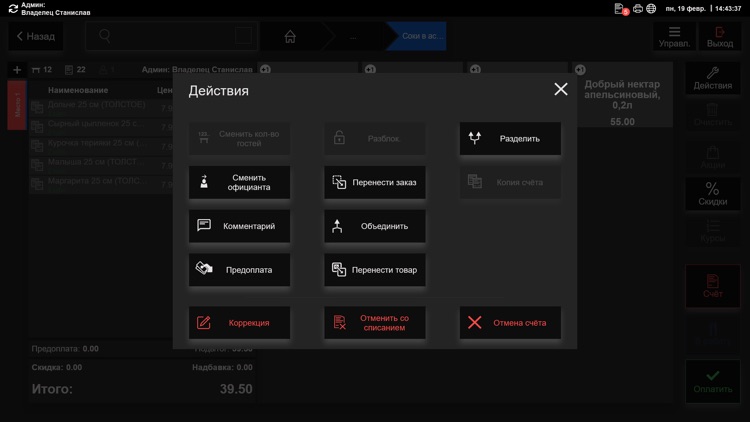This screenshot has height=422, width=750.
Task: Select Курочка терияки 25 см order row
Action: 101,145
